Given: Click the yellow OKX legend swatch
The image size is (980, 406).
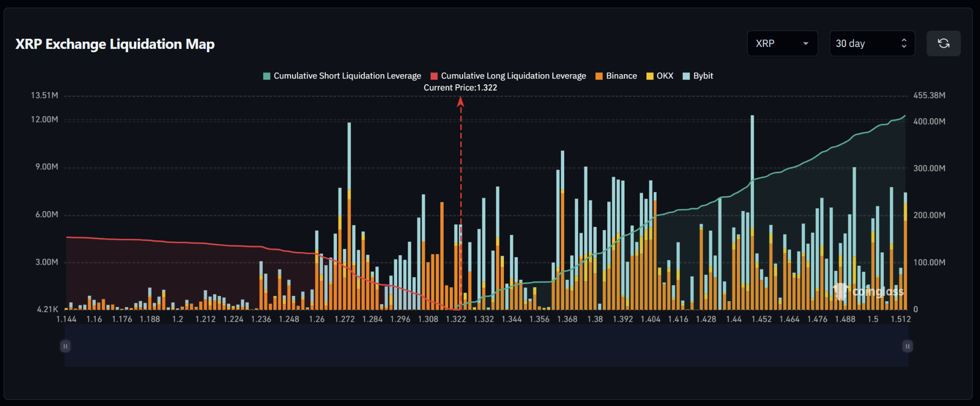Looking at the screenshot, I should (x=650, y=76).
